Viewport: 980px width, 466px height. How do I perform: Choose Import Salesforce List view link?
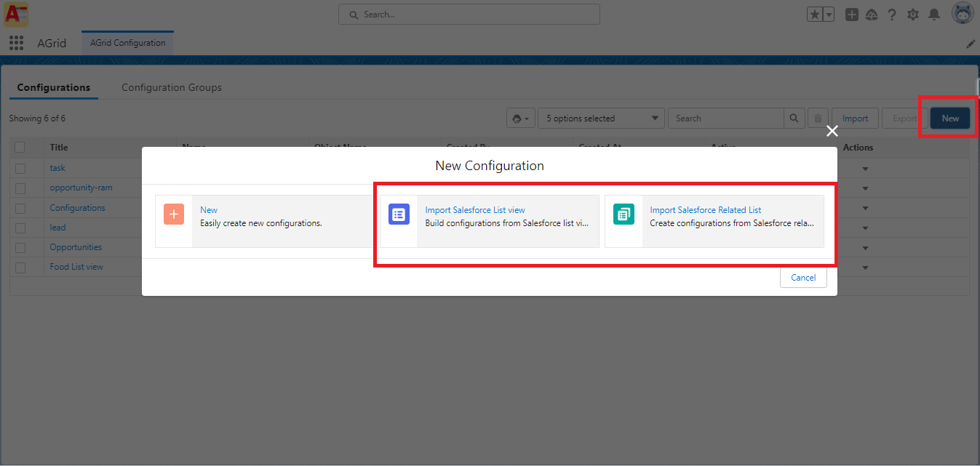coord(475,210)
